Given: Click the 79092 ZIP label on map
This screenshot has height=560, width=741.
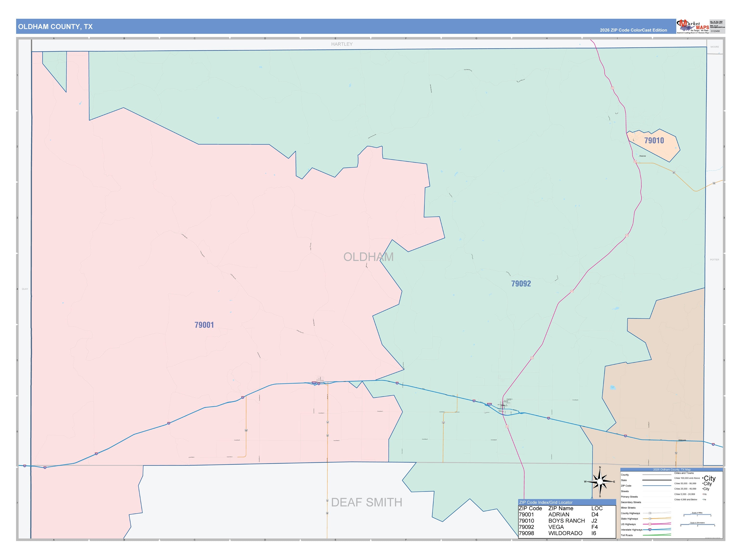Looking at the screenshot, I should click(521, 284).
